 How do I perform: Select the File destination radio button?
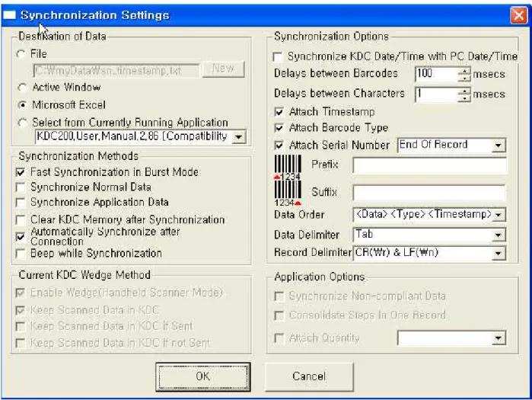(x=21, y=54)
